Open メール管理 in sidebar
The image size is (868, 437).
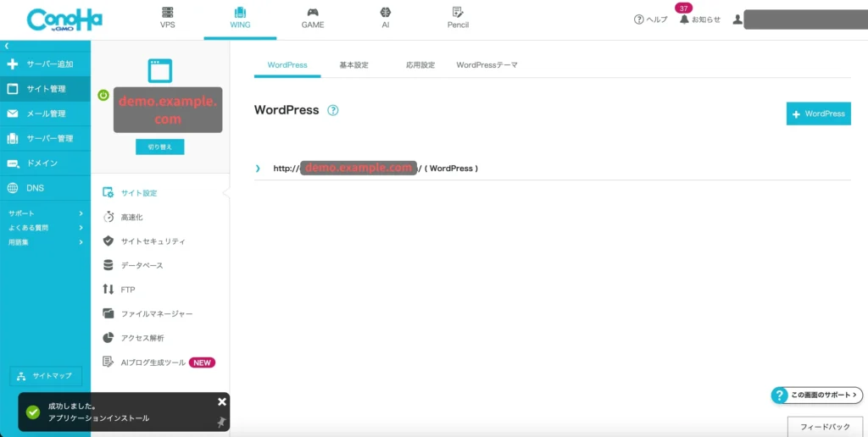46,114
